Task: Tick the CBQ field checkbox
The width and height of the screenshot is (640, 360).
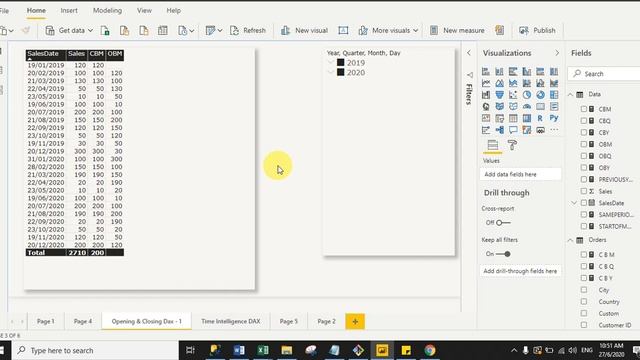Action: (x=584, y=121)
